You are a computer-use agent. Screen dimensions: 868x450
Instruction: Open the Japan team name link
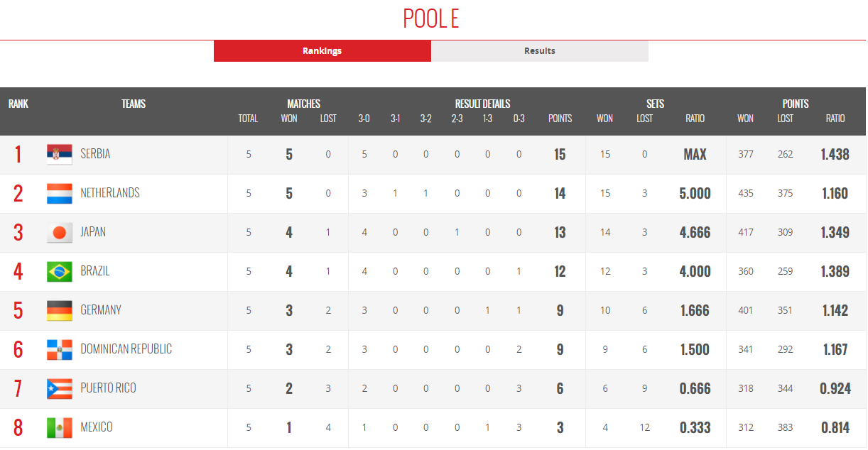click(x=93, y=232)
